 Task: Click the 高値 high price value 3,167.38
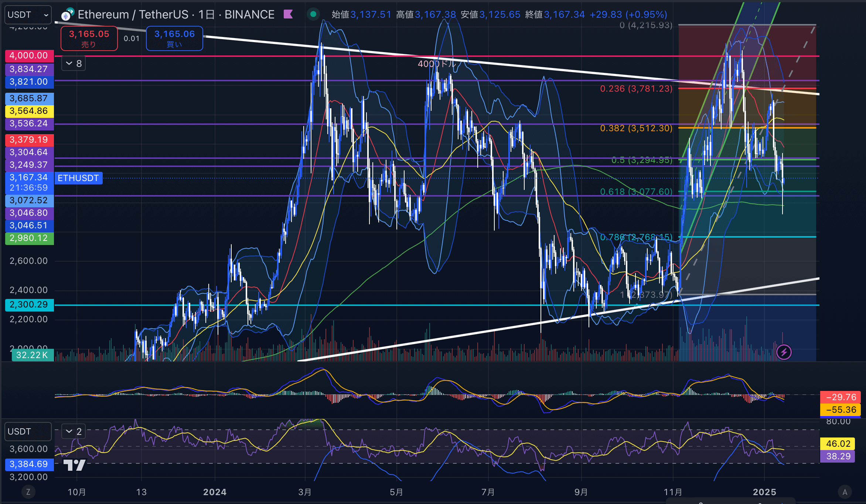[x=435, y=14]
